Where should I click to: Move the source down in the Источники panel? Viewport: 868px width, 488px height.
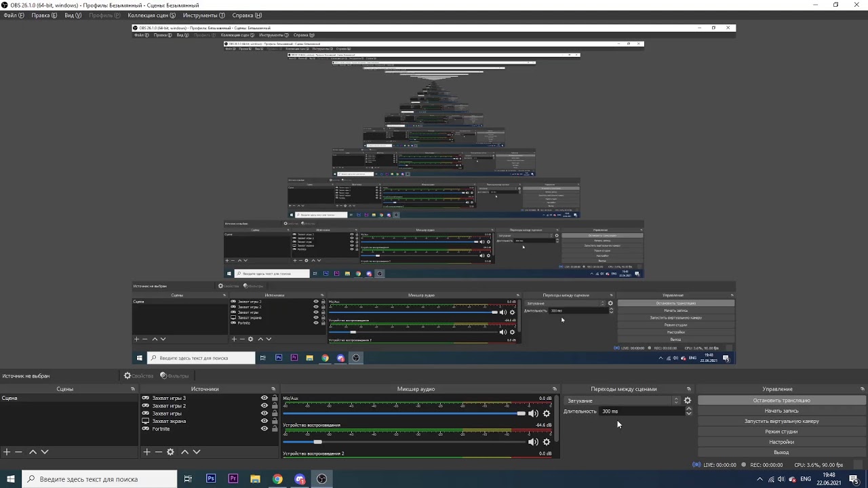pyautogui.click(x=197, y=452)
